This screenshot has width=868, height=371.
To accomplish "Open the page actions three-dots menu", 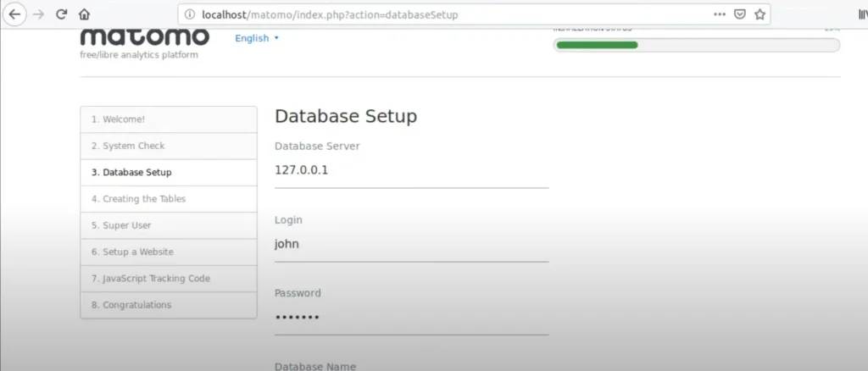I will (x=720, y=15).
